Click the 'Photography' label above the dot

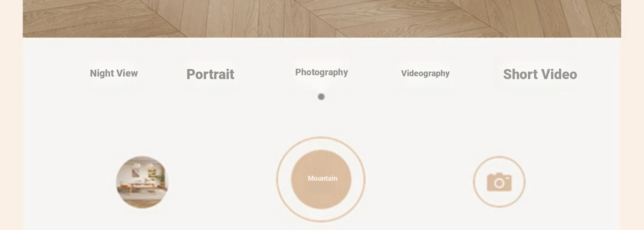coord(321,72)
